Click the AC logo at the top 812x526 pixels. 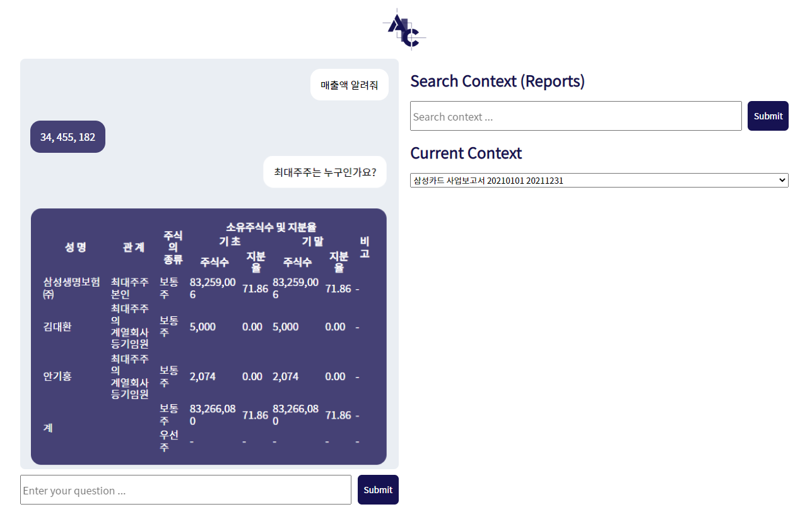click(x=404, y=29)
